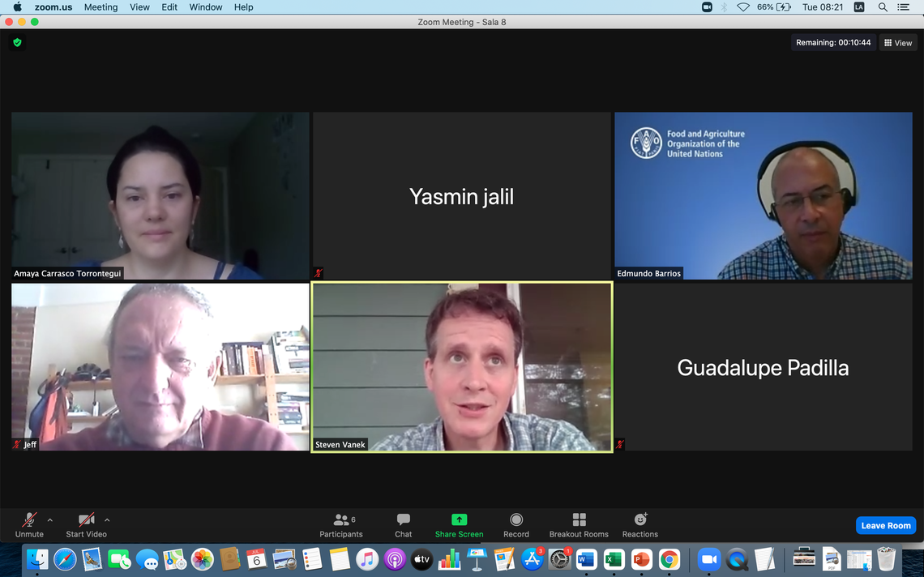Expand audio options arrow beside Unmute
Image resolution: width=924 pixels, height=577 pixels.
[x=50, y=520]
